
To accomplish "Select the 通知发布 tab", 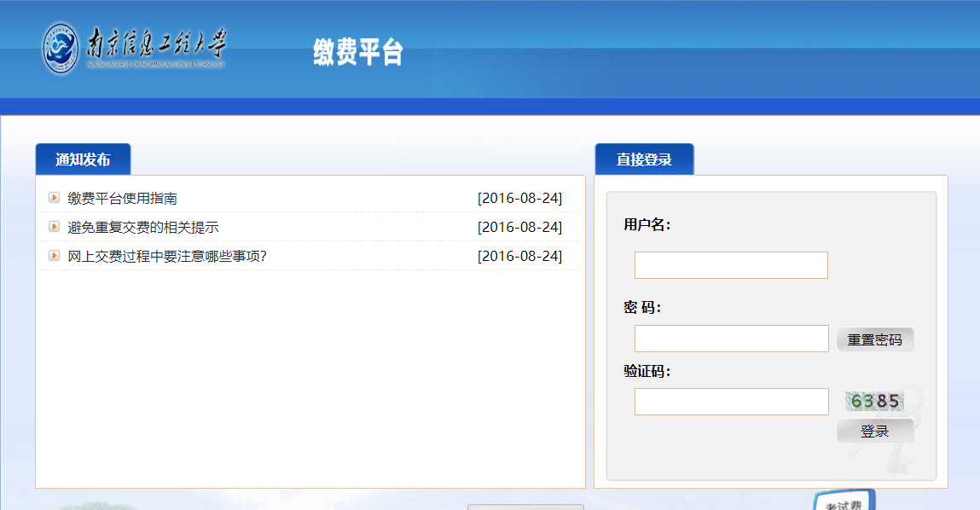I will pos(83,159).
